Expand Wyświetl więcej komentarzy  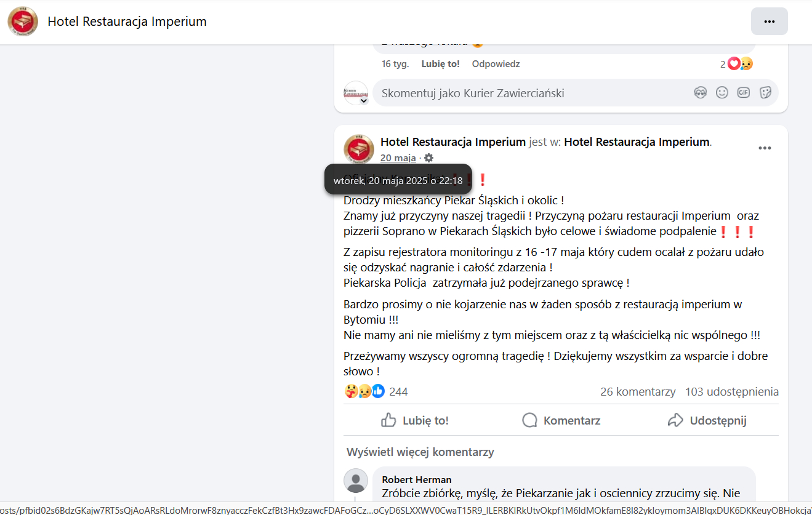(420, 452)
